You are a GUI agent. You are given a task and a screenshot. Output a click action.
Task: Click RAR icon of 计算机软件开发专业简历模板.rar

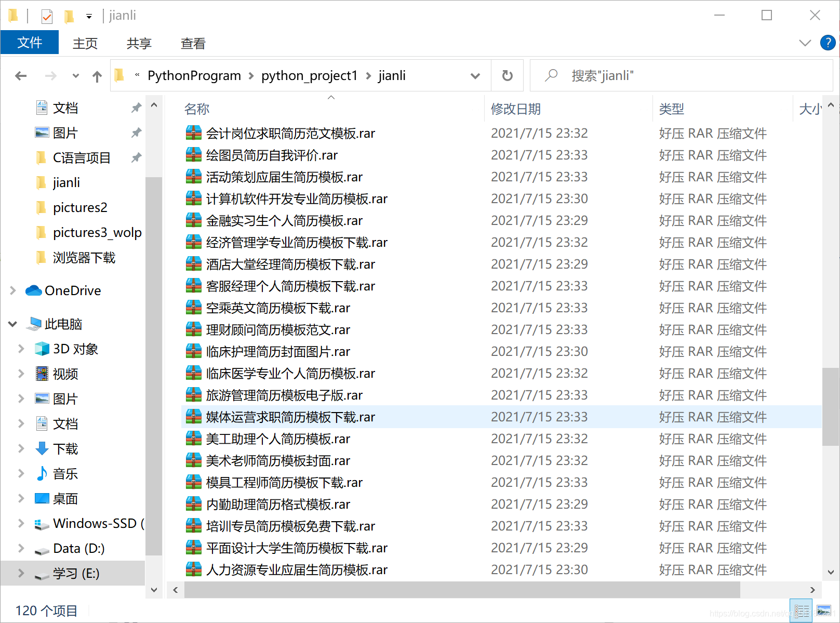pos(194,198)
